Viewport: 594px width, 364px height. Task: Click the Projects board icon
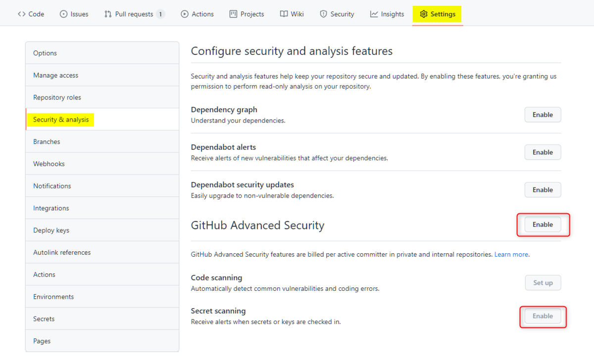[234, 14]
